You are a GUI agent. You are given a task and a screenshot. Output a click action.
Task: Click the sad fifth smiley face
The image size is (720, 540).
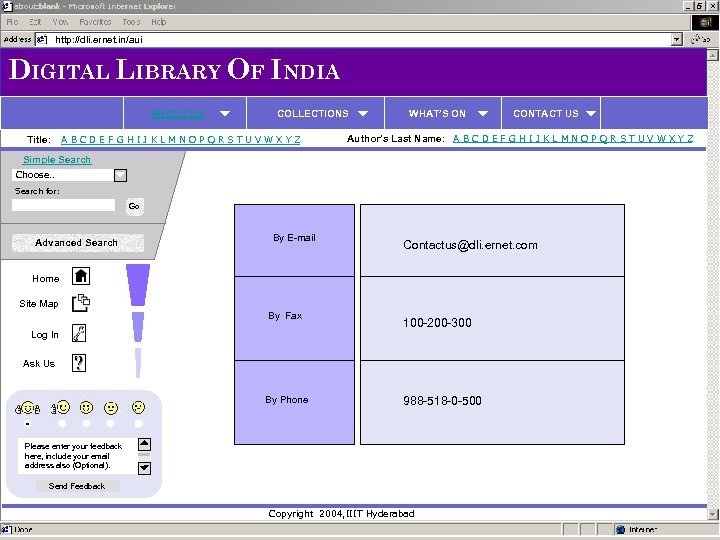[x=138, y=407]
